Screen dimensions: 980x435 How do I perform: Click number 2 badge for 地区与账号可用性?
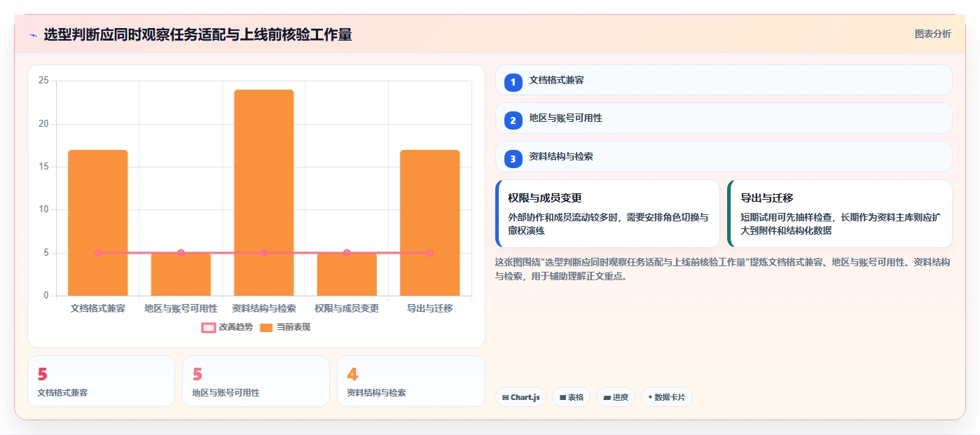click(513, 120)
